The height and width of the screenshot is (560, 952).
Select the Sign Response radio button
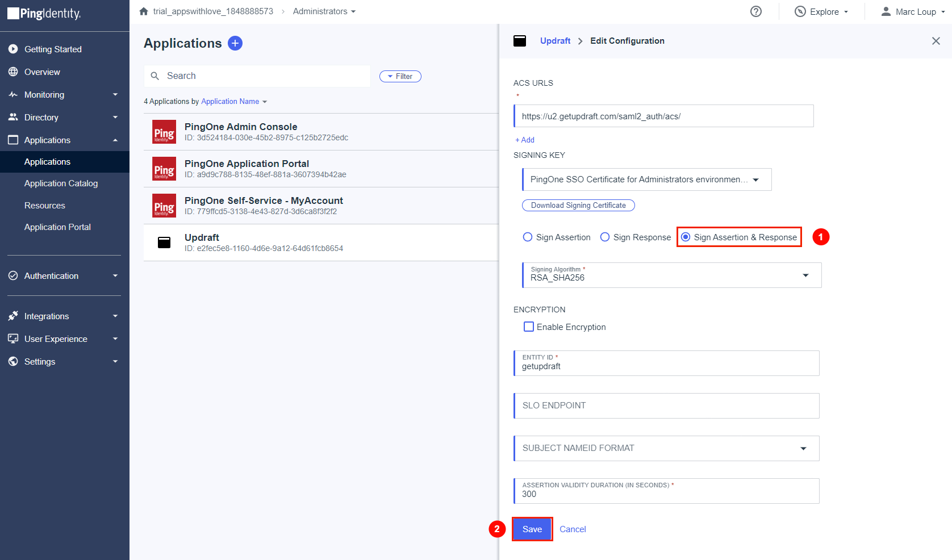(605, 237)
